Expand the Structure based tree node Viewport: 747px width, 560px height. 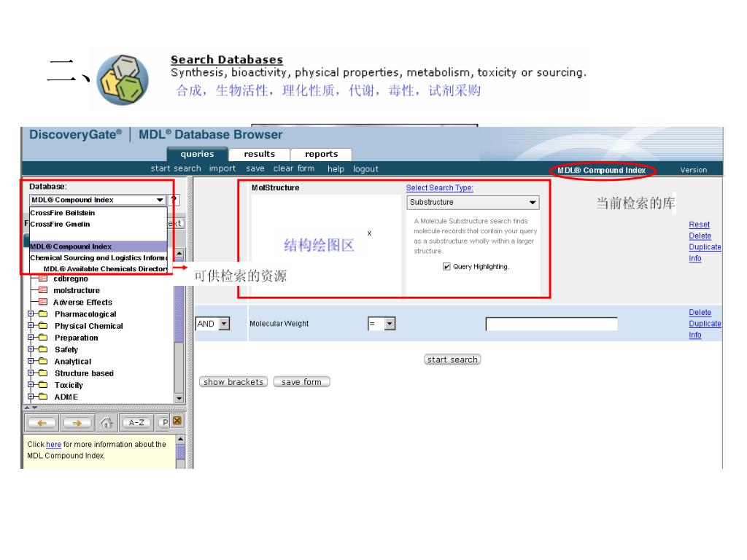tap(31, 373)
